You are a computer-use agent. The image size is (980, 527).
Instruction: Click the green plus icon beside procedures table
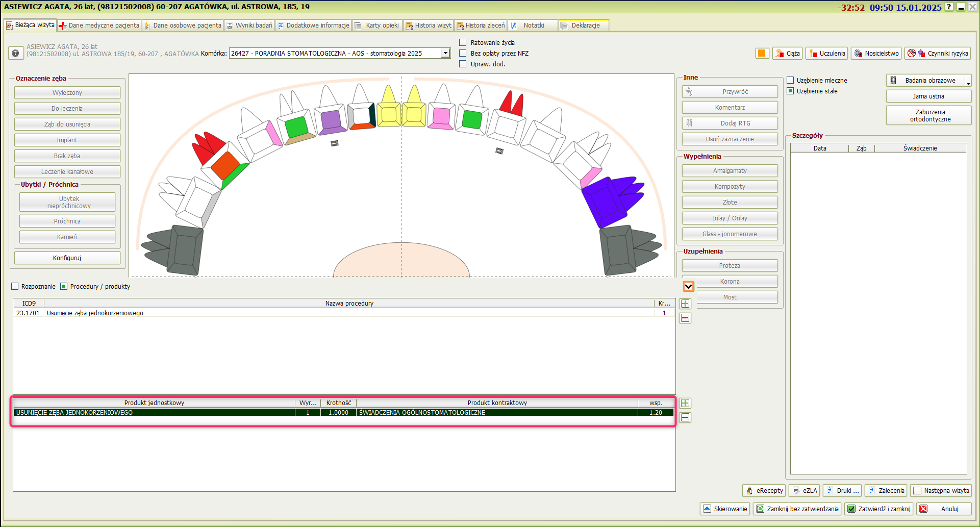pyautogui.click(x=685, y=304)
